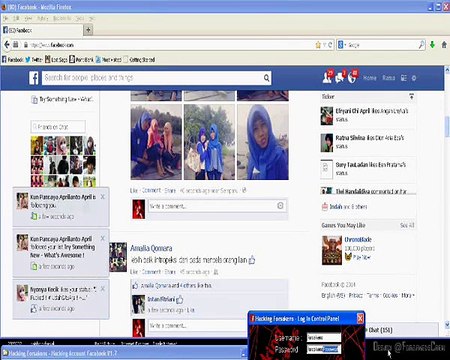Click the Twitter bookmark in bookmarks toolbar
450x360 pixels.
coord(34,60)
